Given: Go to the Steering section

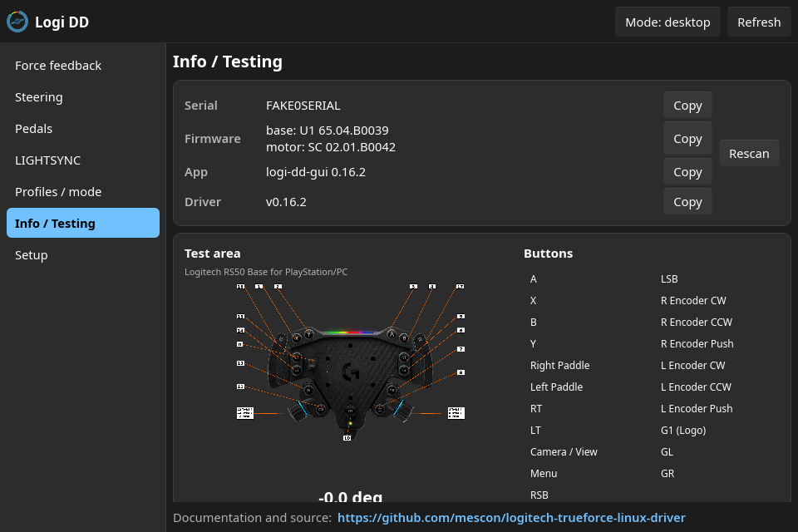Looking at the screenshot, I should click(x=83, y=97).
